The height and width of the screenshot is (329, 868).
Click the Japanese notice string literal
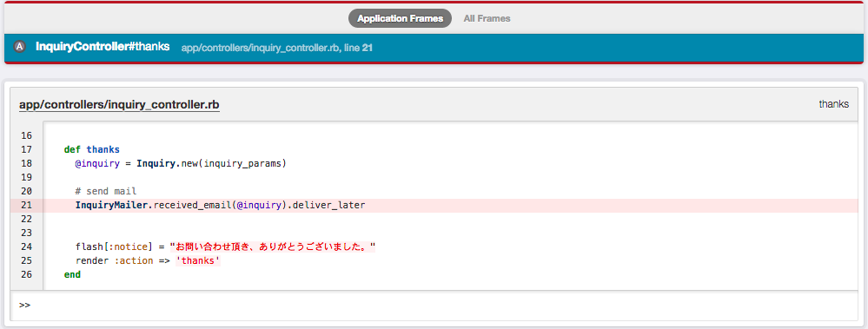coord(272,247)
